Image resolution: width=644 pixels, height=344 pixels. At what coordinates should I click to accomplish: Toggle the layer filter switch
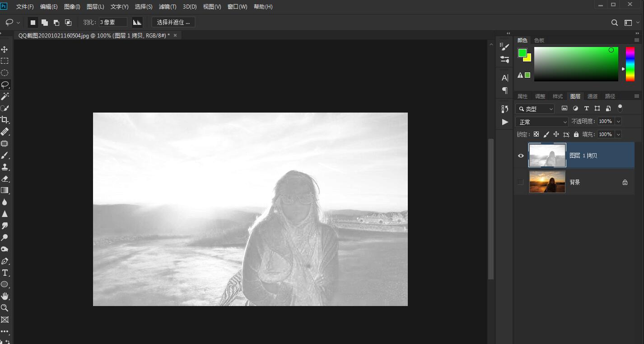[620, 108]
